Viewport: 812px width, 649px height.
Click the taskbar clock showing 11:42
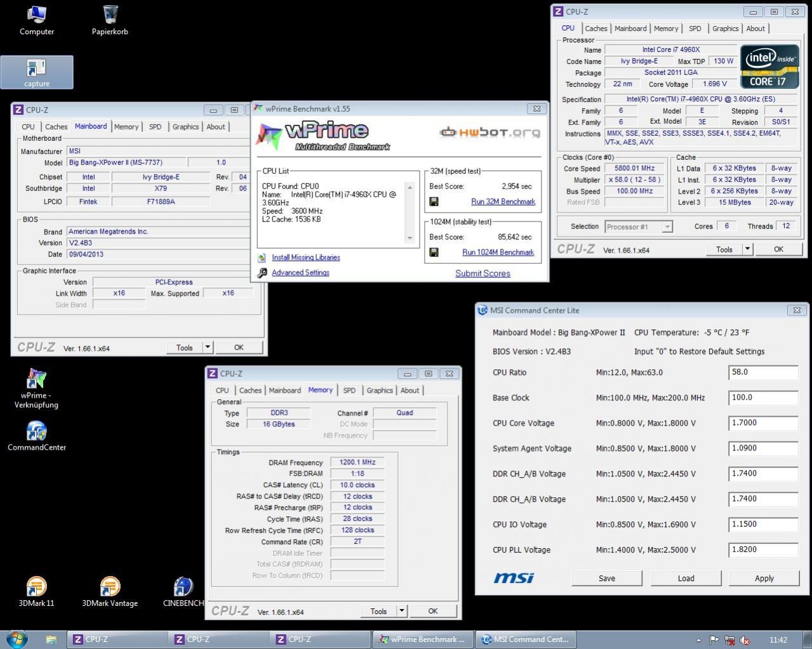point(778,640)
